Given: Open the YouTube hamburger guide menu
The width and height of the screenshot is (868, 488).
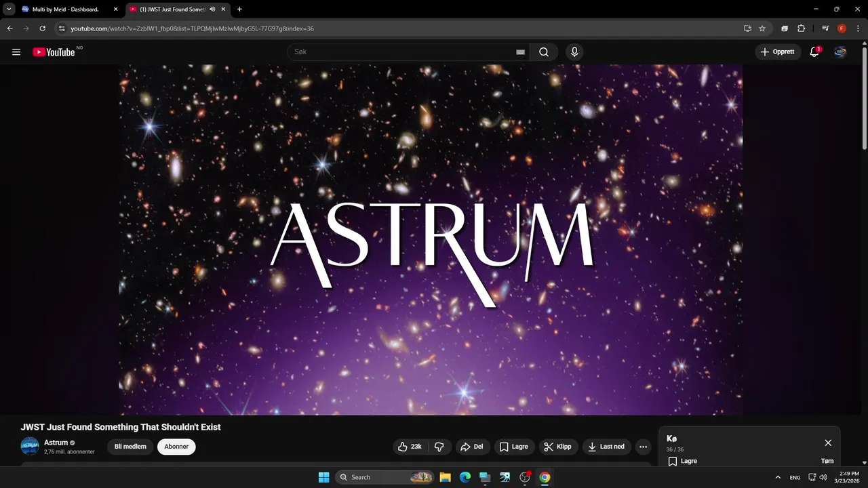Looking at the screenshot, I should (16, 52).
